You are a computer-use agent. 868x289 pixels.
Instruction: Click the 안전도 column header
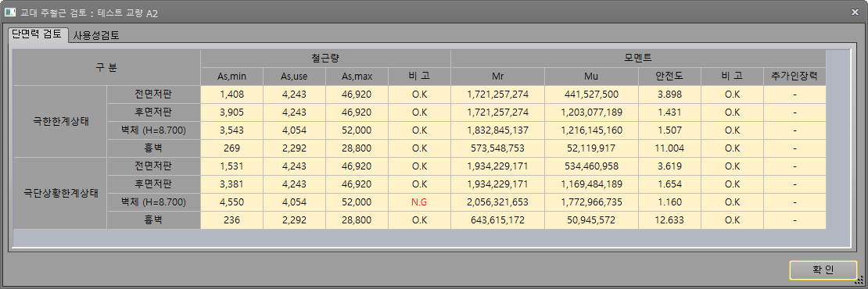(x=670, y=77)
